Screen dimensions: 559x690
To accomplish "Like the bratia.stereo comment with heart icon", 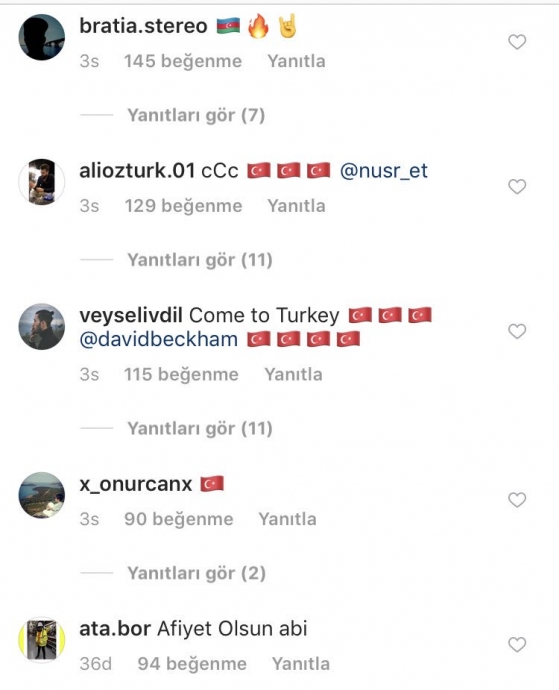I will pyautogui.click(x=517, y=42).
